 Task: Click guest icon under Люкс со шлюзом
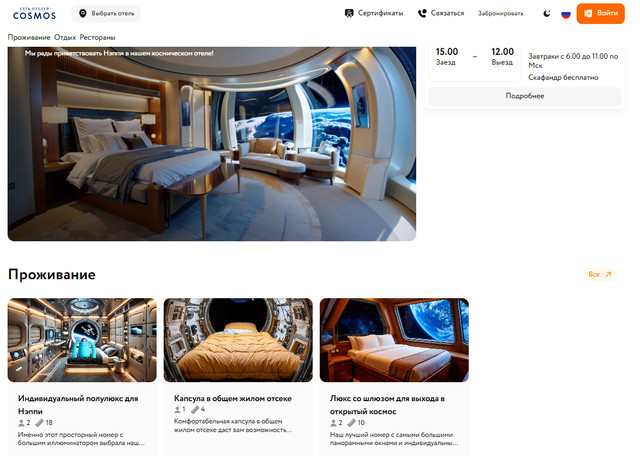click(x=333, y=423)
